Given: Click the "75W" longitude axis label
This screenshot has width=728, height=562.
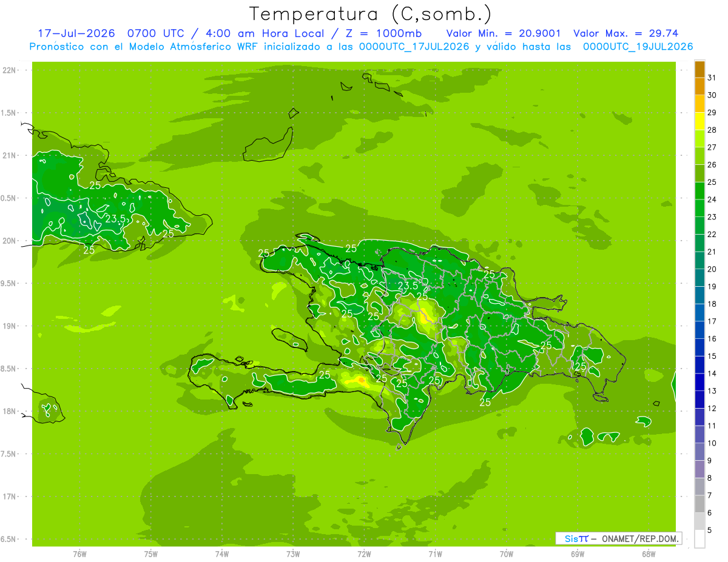Looking at the screenshot, I should (x=151, y=554).
